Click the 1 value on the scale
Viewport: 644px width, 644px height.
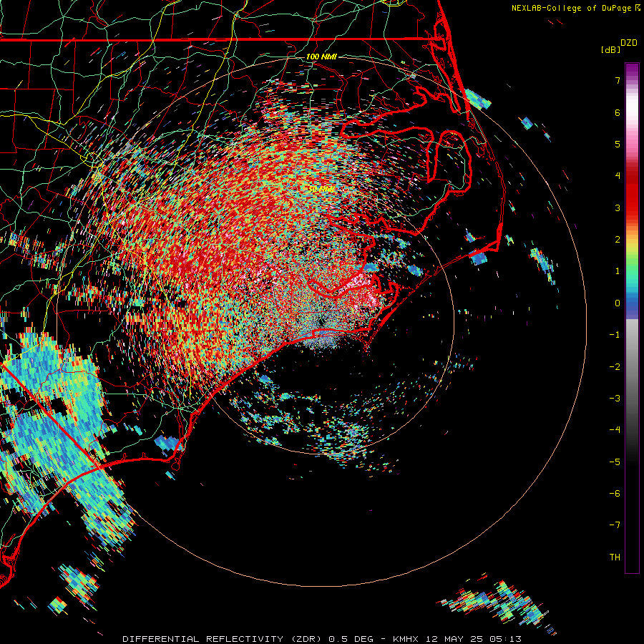(x=618, y=271)
